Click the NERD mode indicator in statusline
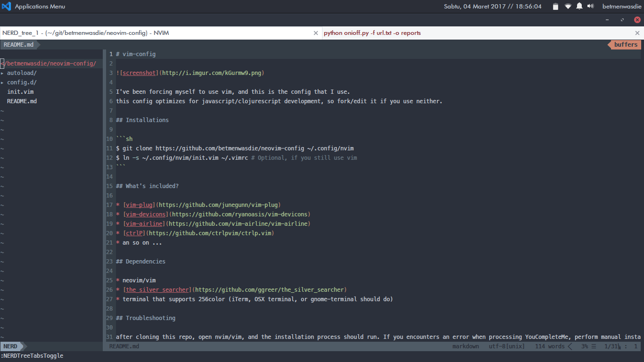Image resolution: width=644 pixels, height=362 pixels. [10, 346]
